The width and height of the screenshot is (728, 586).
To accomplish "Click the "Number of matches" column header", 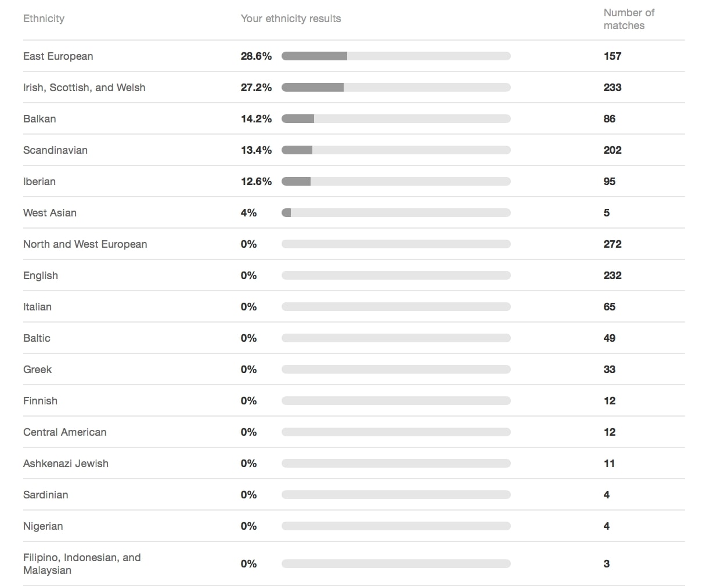I will [629, 19].
